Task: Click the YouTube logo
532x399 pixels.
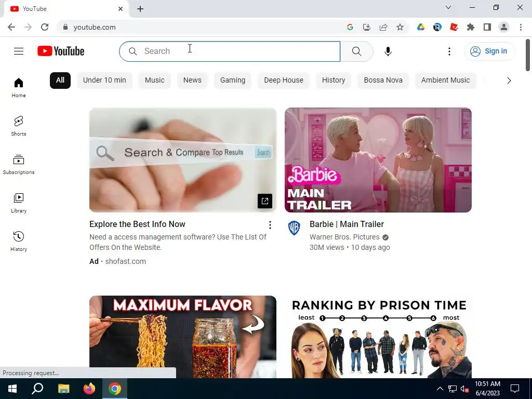Action: coord(61,51)
